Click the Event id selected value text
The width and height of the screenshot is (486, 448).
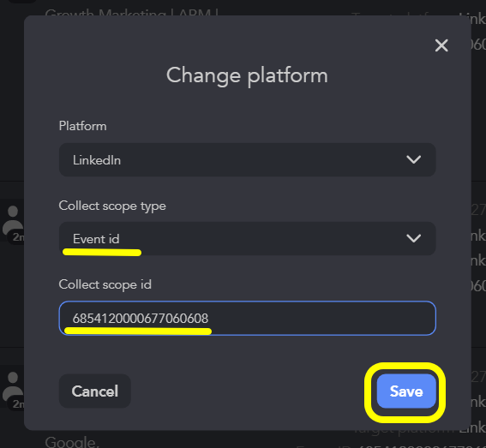coord(96,239)
